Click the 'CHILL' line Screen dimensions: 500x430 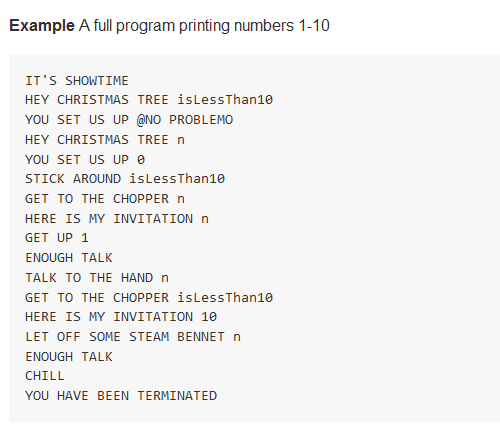point(45,376)
